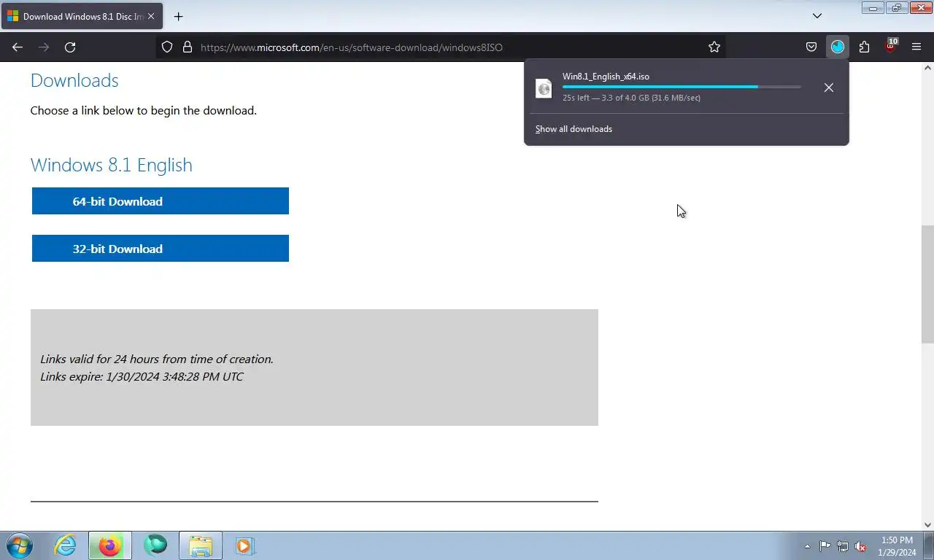Cancel the Win8.1_English_x64.iso download
This screenshot has width=934, height=560.
[829, 87]
